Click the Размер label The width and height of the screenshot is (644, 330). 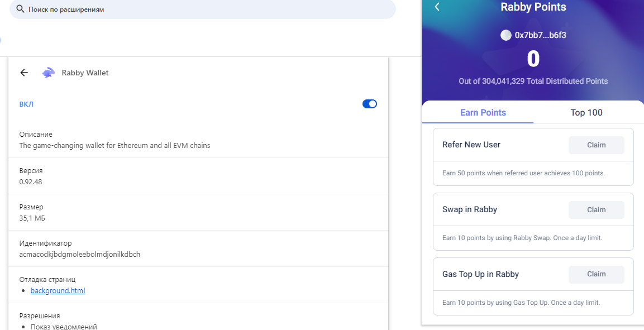pyautogui.click(x=31, y=207)
